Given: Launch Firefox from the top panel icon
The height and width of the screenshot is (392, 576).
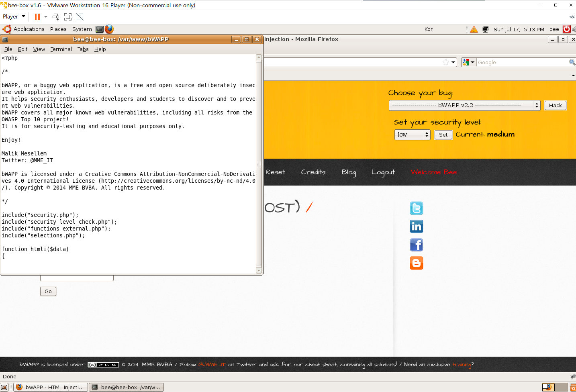Looking at the screenshot, I should [x=109, y=29].
